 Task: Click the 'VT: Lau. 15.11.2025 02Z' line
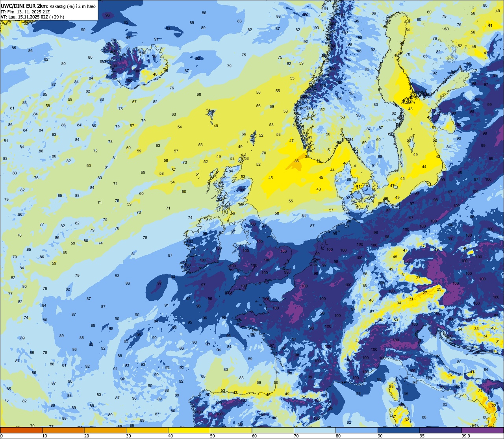tap(24, 17)
